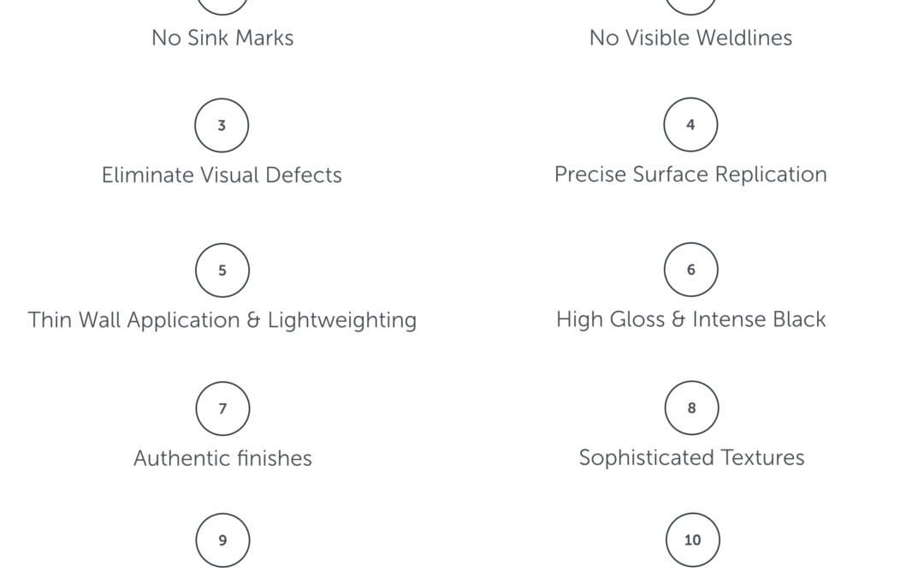Screen dimensions: 924x578
Task: Click the Authentic finishes label
Action: [222, 458]
